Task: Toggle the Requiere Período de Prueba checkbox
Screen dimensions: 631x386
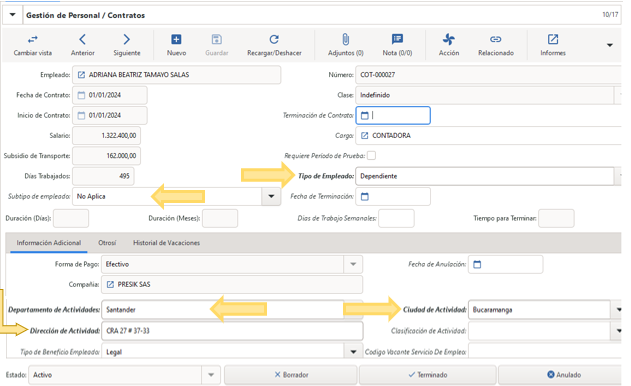Action: [x=371, y=156]
